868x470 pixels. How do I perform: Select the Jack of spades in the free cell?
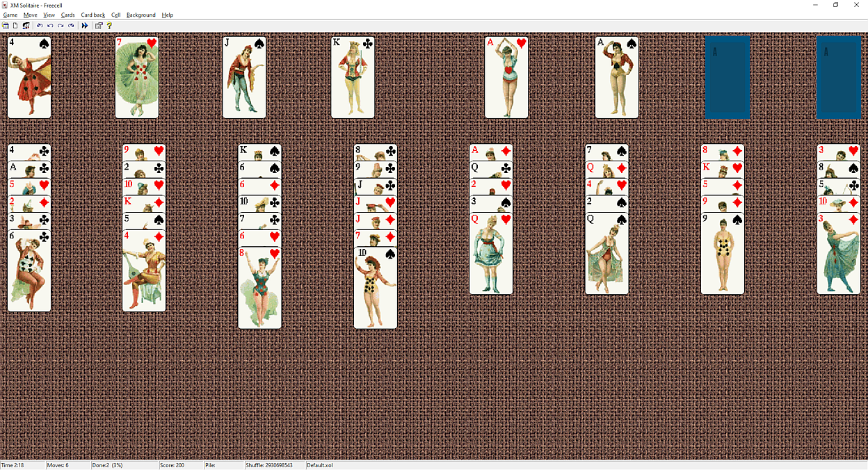point(244,77)
